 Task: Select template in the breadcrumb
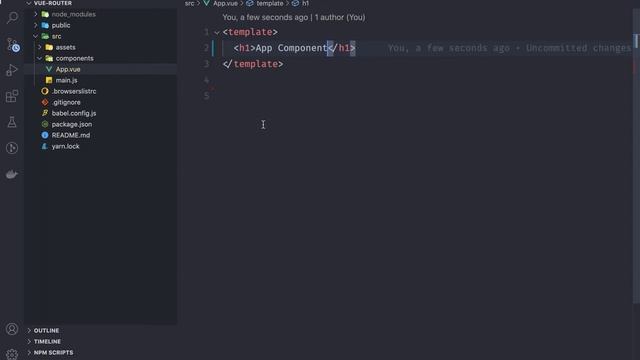point(270,3)
